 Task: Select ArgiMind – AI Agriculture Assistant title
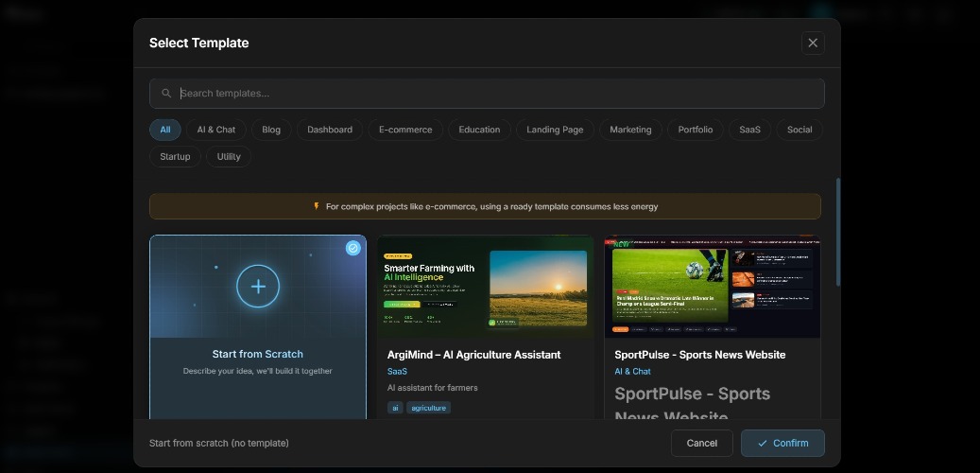(473, 355)
